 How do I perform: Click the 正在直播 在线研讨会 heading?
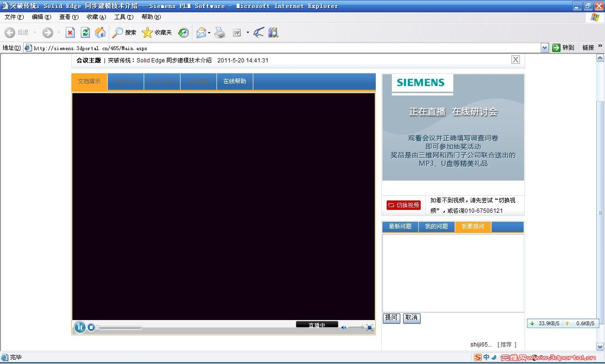[x=453, y=112]
